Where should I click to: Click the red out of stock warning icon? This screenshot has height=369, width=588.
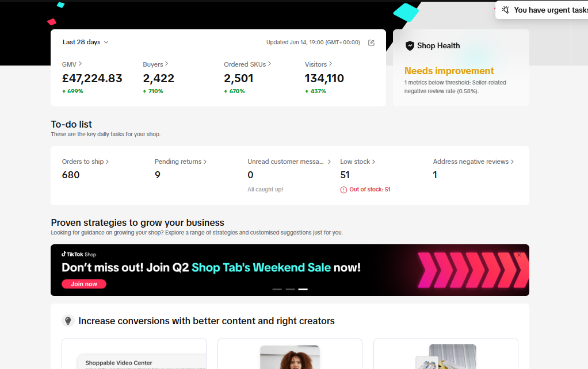tap(343, 190)
